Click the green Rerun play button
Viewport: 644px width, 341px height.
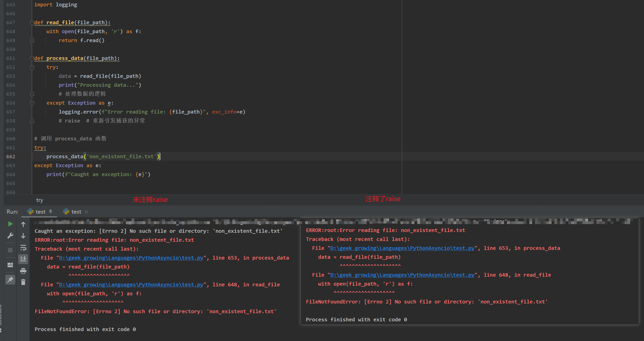point(10,224)
